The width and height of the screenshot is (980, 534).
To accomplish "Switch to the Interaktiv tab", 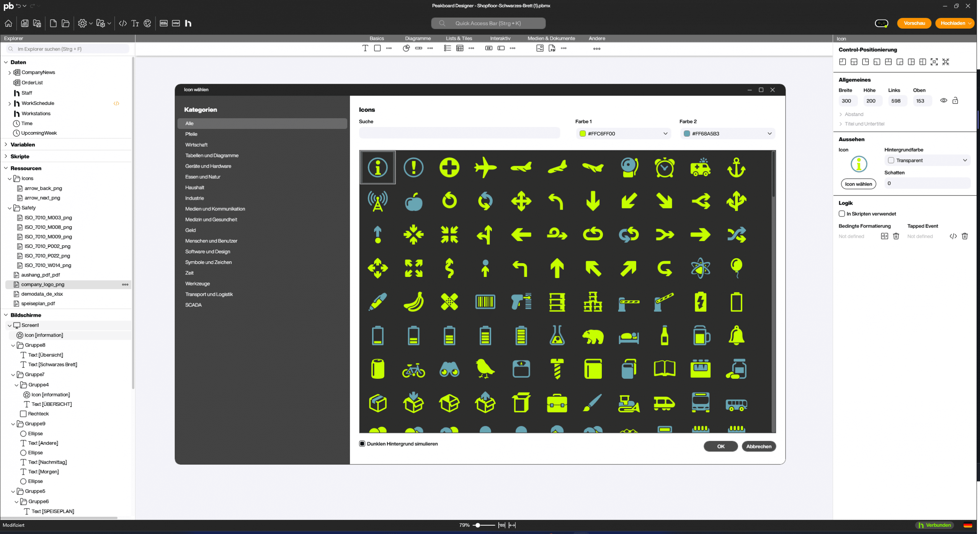I will click(500, 38).
